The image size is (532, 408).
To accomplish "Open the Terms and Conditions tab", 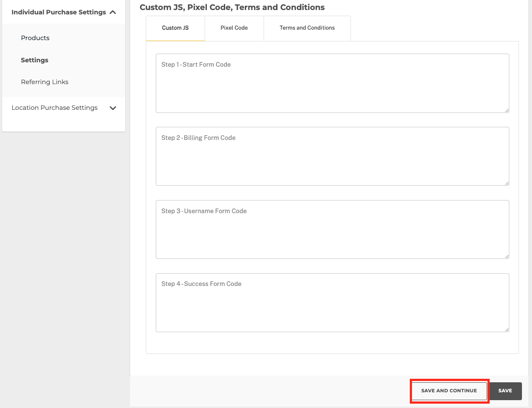I will (307, 28).
